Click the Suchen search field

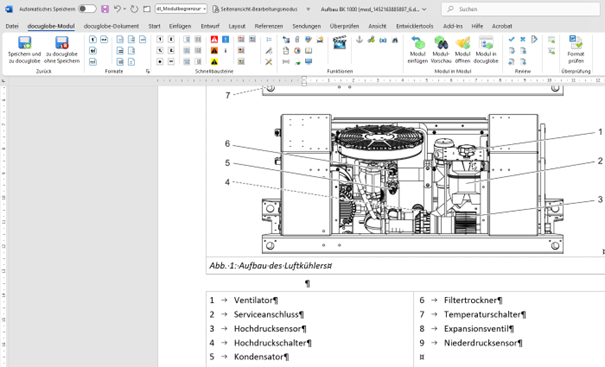(521, 9)
